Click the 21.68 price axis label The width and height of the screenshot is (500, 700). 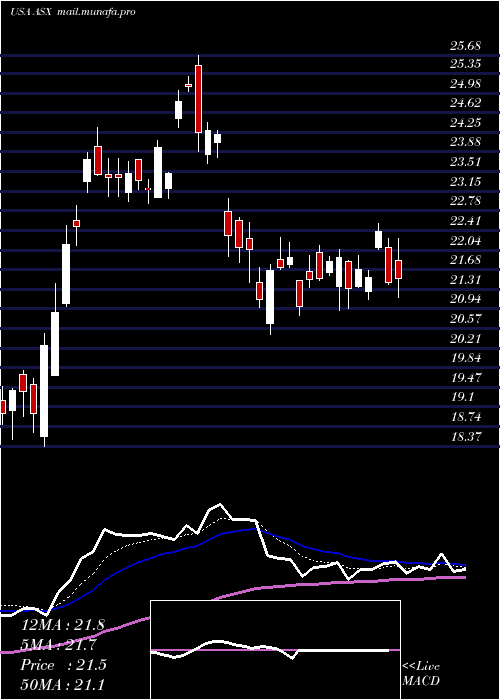465,260
